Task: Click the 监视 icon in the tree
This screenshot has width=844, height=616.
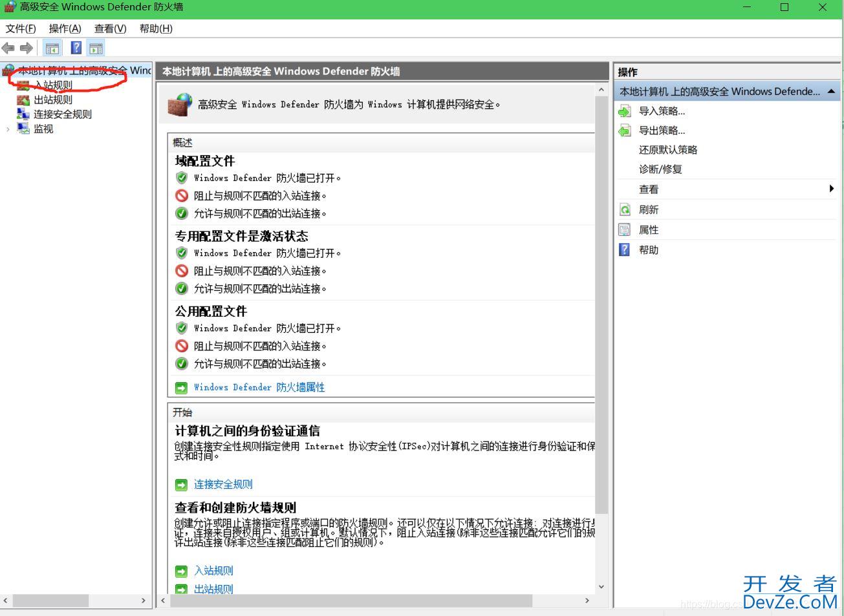Action: (x=23, y=128)
